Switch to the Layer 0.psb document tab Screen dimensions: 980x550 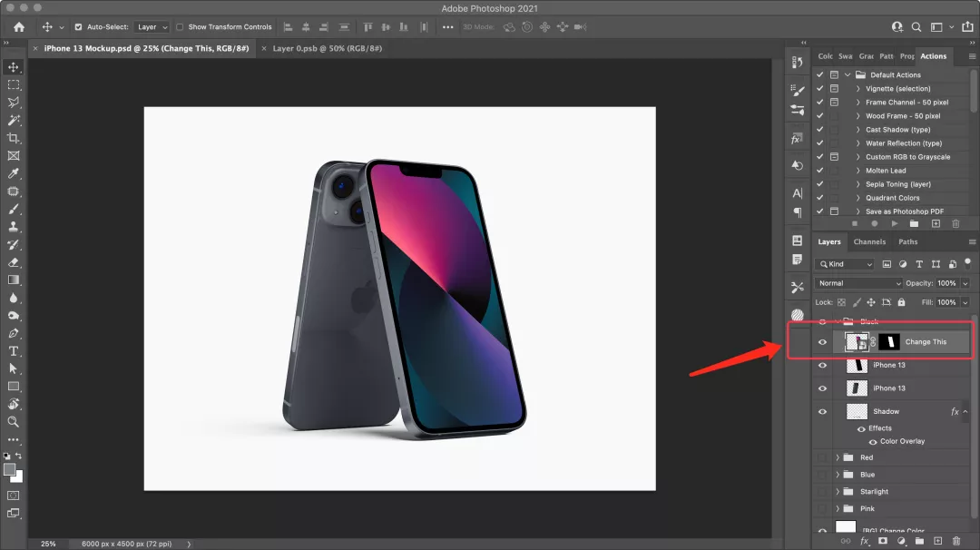click(327, 48)
